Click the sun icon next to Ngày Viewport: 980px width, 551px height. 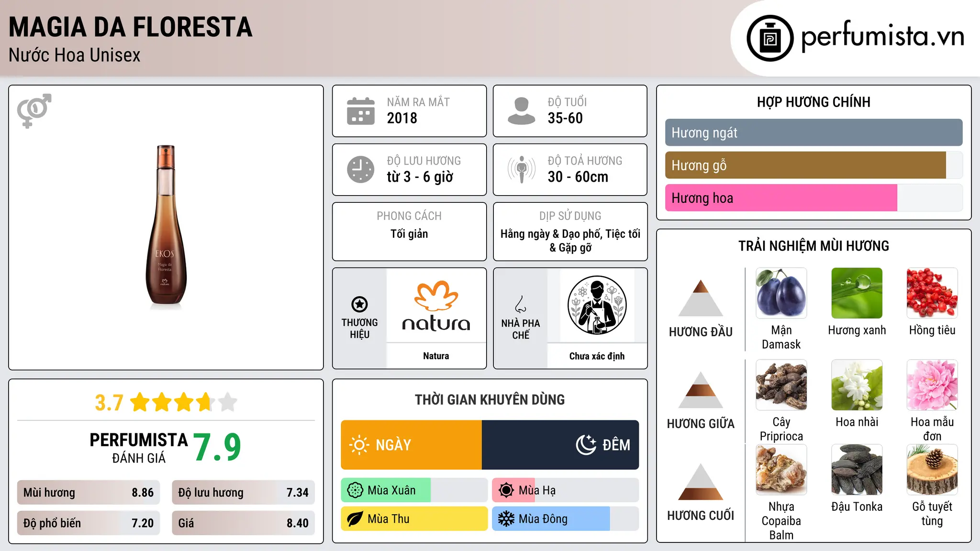[359, 445]
